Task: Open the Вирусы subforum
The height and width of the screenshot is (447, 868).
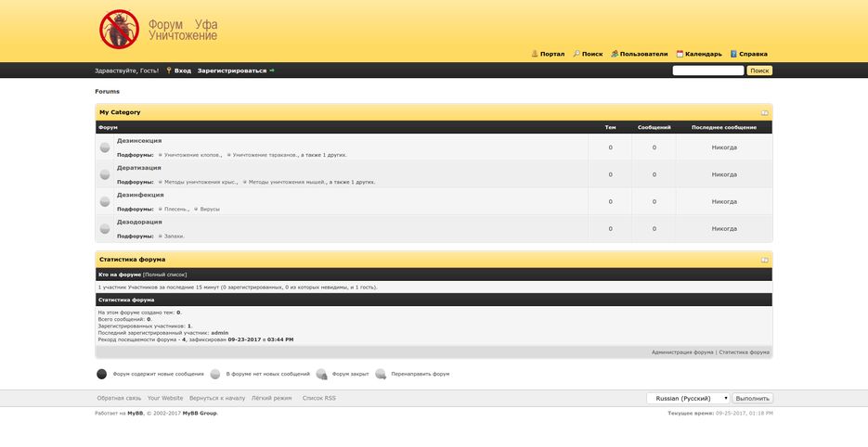Action: click(x=210, y=209)
